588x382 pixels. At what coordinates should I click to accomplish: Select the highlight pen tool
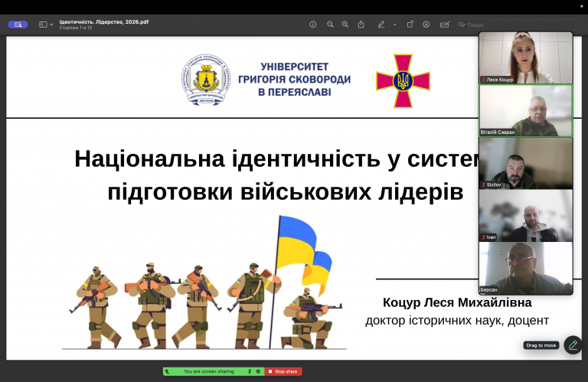(x=381, y=24)
